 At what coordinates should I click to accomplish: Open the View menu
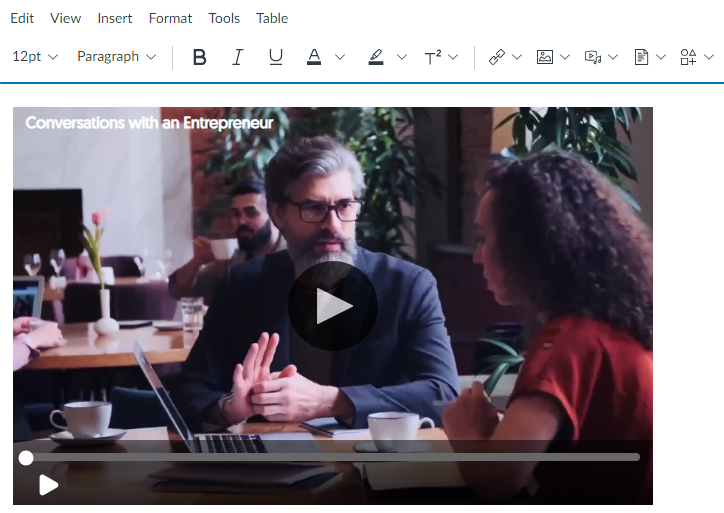click(66, 18)
